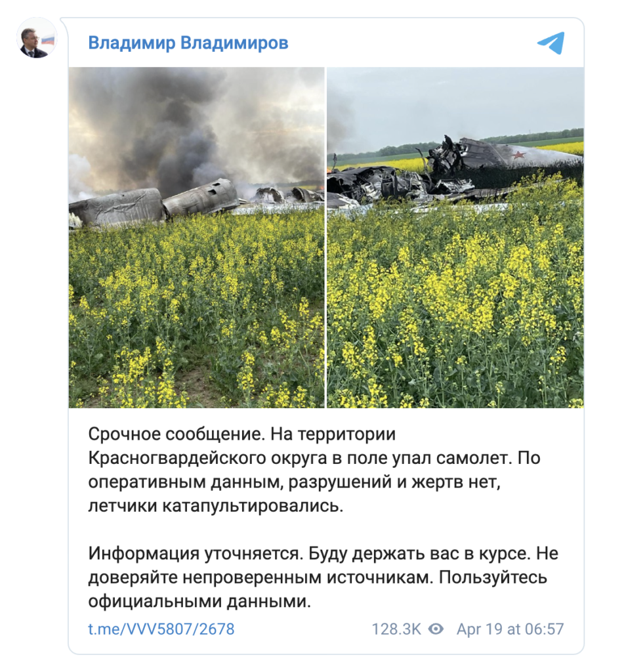Open the left photo of smoking wreckage
This screenshot has height=672, width=624.
196,238
